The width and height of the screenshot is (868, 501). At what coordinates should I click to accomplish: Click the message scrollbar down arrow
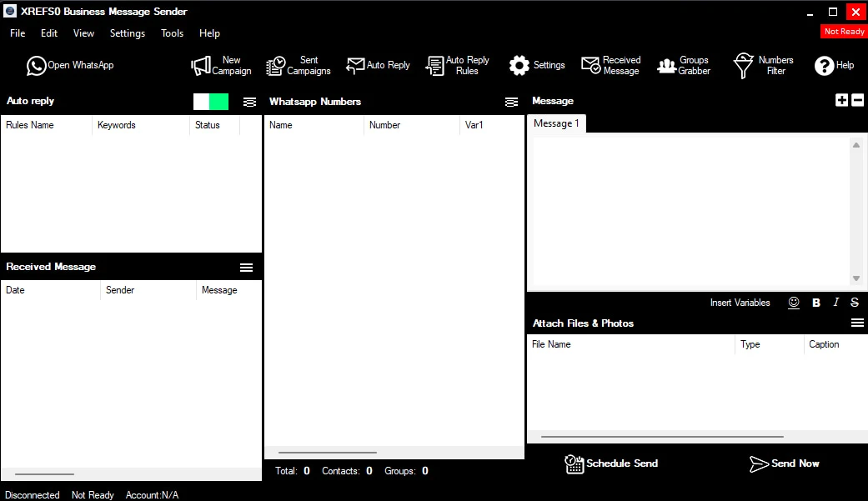tap(856, 278)
